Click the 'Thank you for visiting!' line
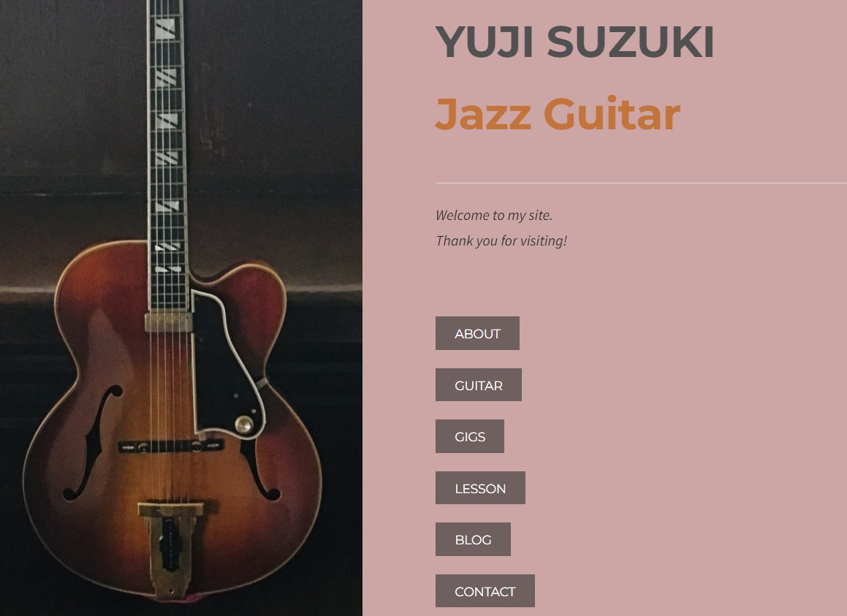The width and height of the screenshot is (847, 616). coord(501,240)
